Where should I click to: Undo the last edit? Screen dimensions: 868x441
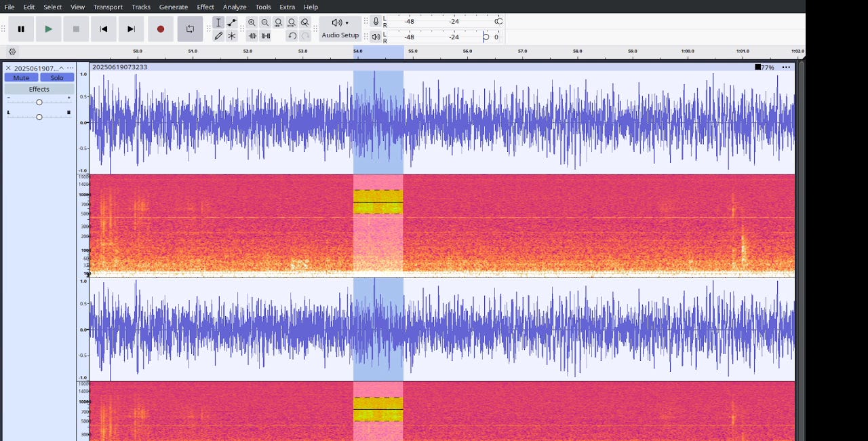point(290,36)
